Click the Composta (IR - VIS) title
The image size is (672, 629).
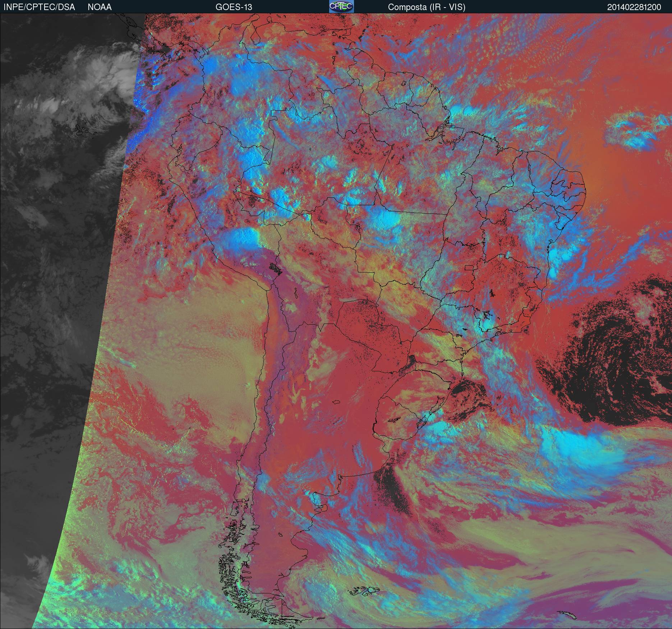point(427,7)
